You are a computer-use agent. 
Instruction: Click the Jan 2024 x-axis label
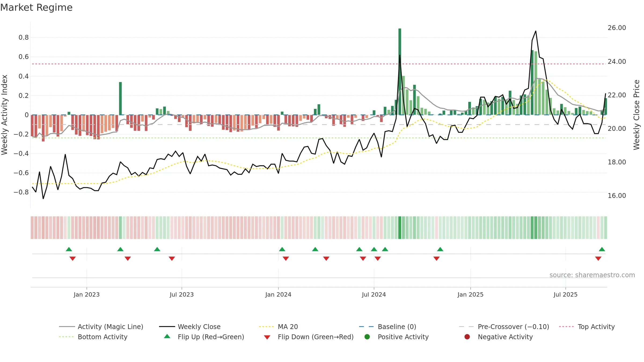[x=278, y=294]
